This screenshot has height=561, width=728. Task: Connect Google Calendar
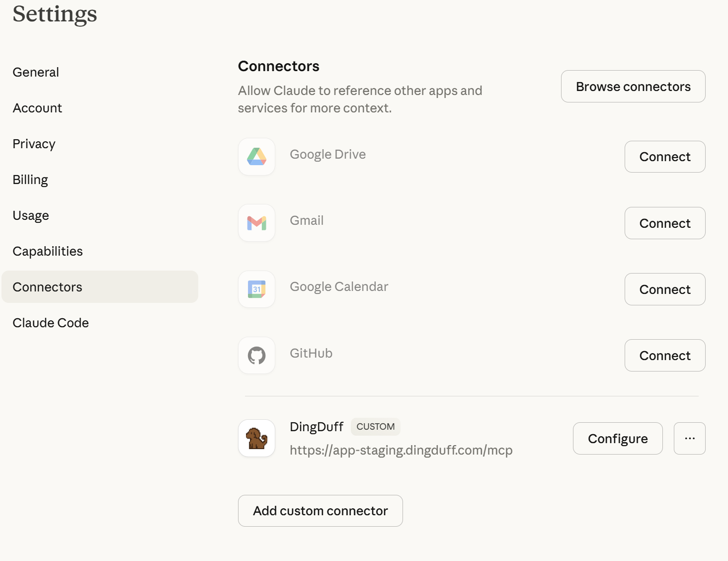click(664, 289)
